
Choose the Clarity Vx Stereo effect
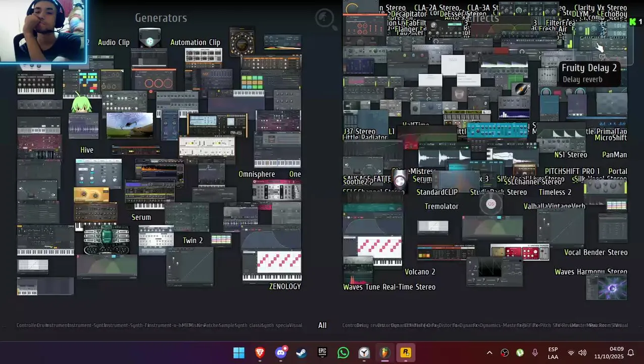(600, 8)
